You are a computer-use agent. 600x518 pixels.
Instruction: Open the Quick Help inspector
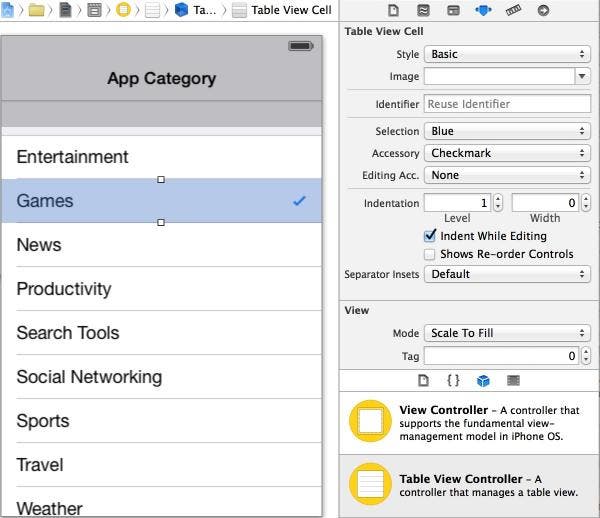pos(424,11)
